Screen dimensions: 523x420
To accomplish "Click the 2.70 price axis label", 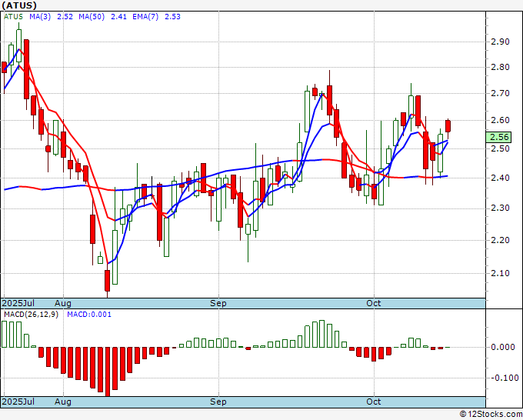I will (500, 93).
